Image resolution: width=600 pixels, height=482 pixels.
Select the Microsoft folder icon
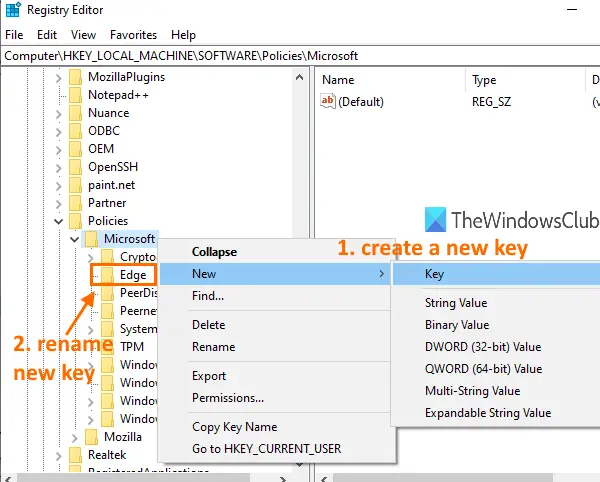[91, 239]
